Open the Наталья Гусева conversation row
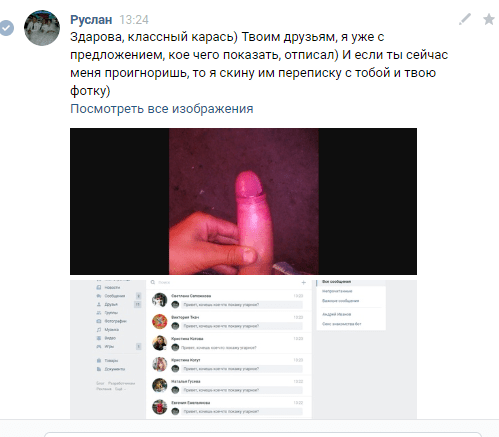The height and width of the screenshot is (437, 499). point(229,386)
